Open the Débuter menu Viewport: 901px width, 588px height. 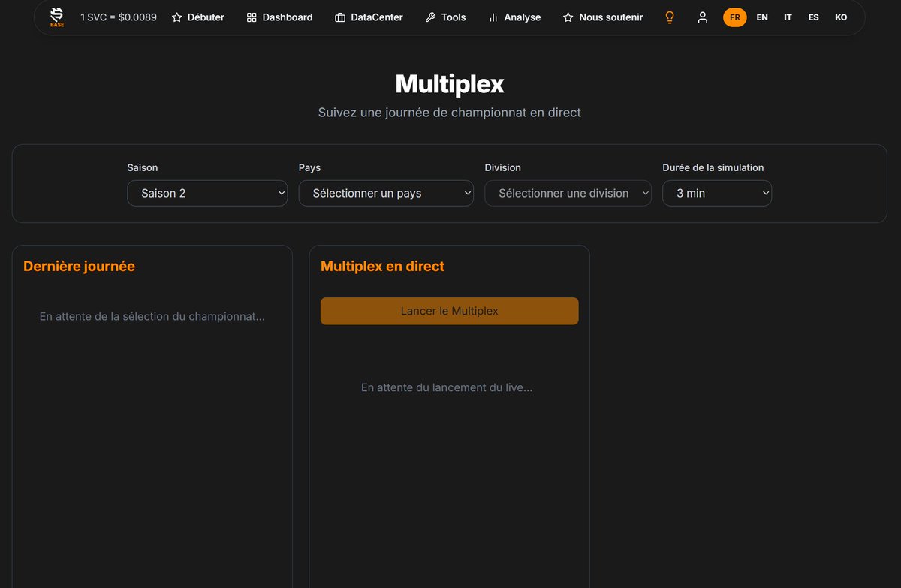(x=198, y=17)
